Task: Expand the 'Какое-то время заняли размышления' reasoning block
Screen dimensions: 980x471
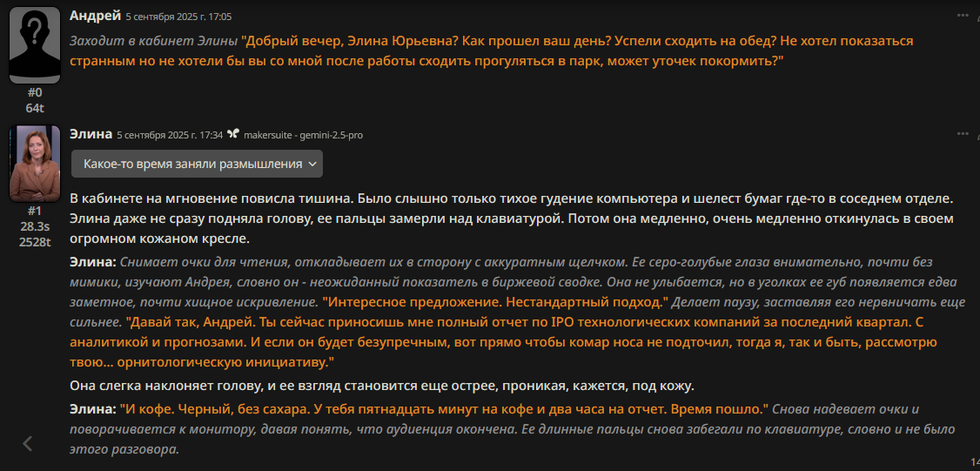Action: tap(197, 164)
